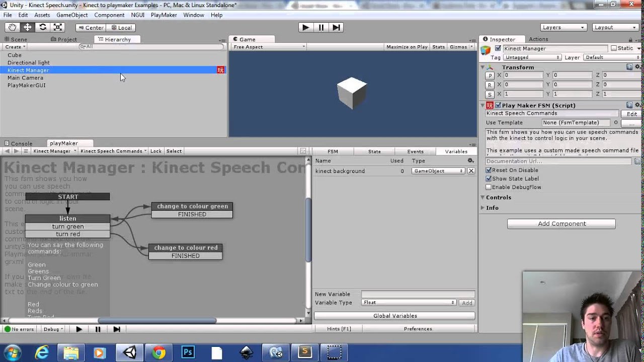Click the Edit FSM button
The image size is (644, 362).
pyautogui.click(x=632, y=114)
